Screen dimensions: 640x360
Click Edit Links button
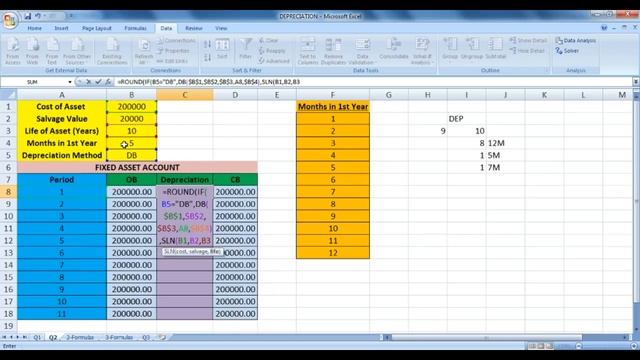[x=173, y=61]
